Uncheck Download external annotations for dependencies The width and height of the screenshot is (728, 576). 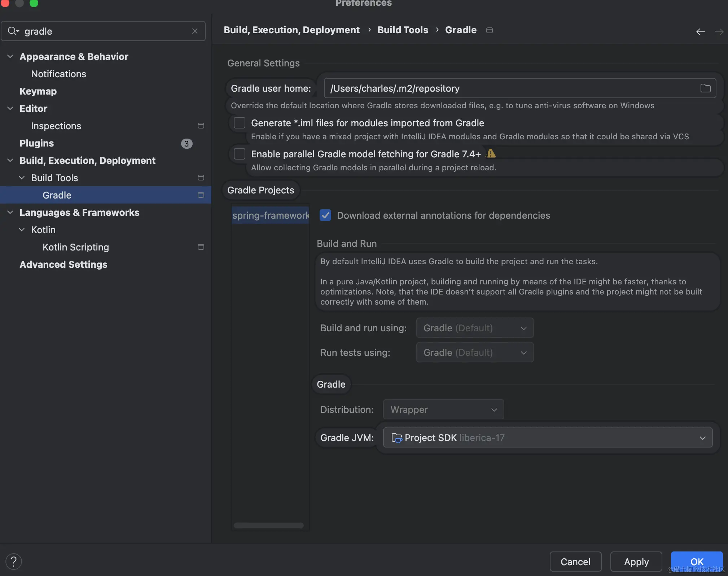coord(325,215)
